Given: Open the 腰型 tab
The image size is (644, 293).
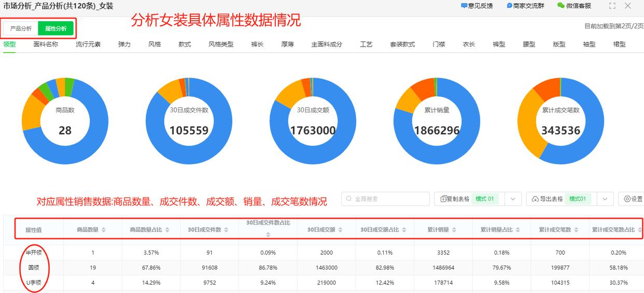Looking at the screenshot, I should pyautogui.click(x=529, y=45).
